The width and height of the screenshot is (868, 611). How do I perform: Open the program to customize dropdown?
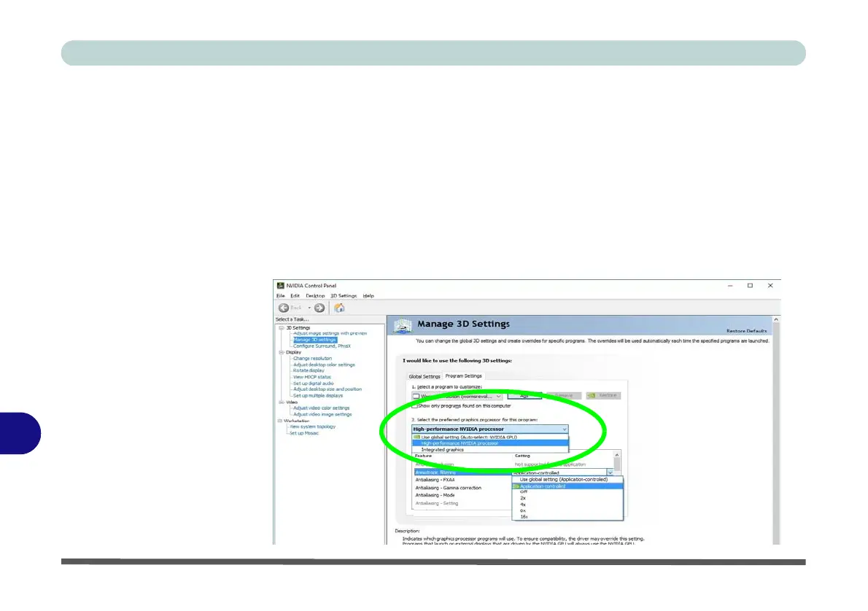pos(457,396)
